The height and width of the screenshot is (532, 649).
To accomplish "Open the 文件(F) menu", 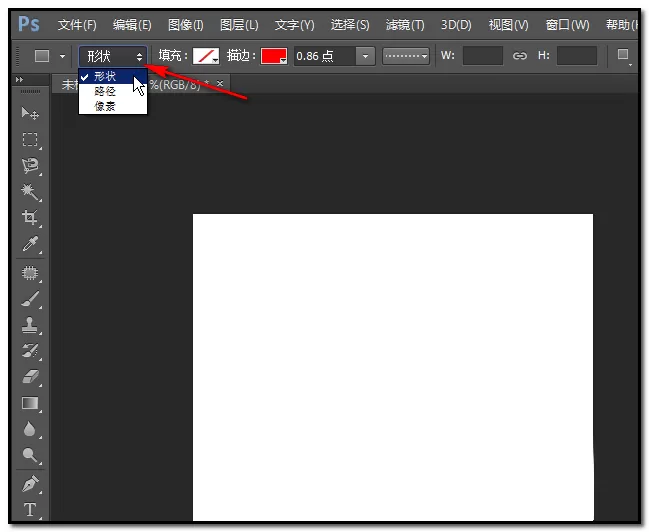I will [77, 25].
